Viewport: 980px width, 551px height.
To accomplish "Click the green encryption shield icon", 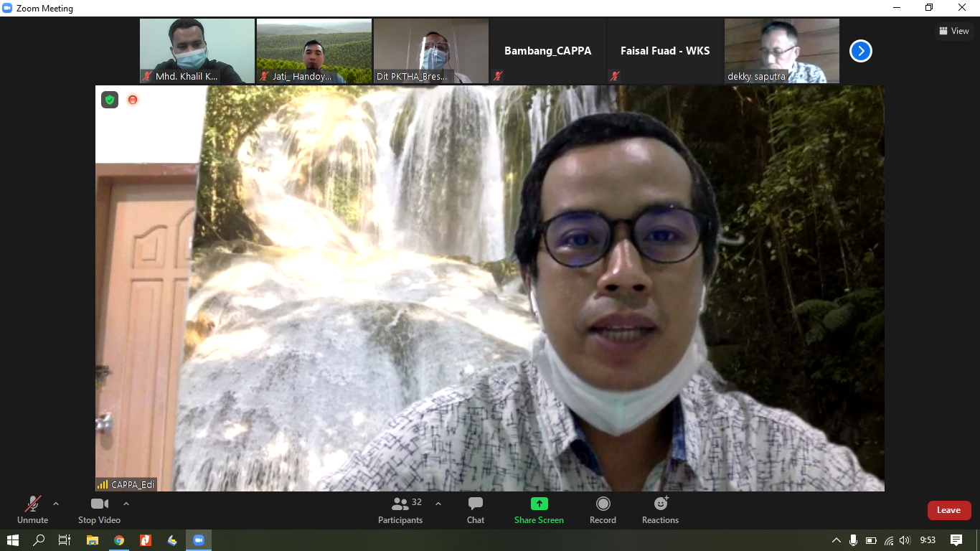I will pyautogui.click(x=110, y=100).
